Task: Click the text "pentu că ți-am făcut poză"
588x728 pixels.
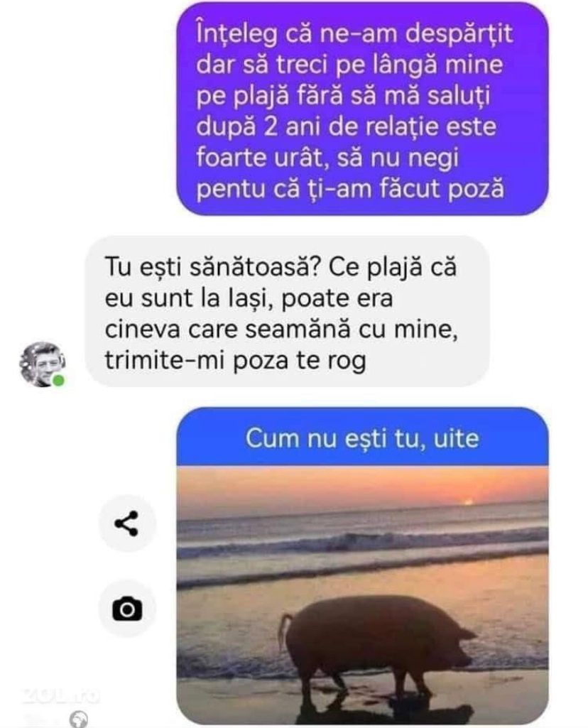Action: click(350, 188)
